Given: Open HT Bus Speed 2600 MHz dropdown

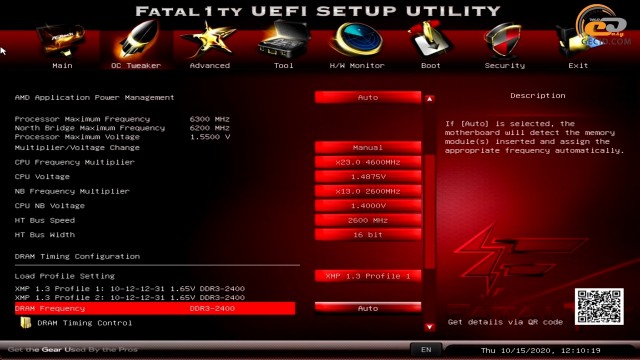Looking at the screenshot, I should coord(368,220).
